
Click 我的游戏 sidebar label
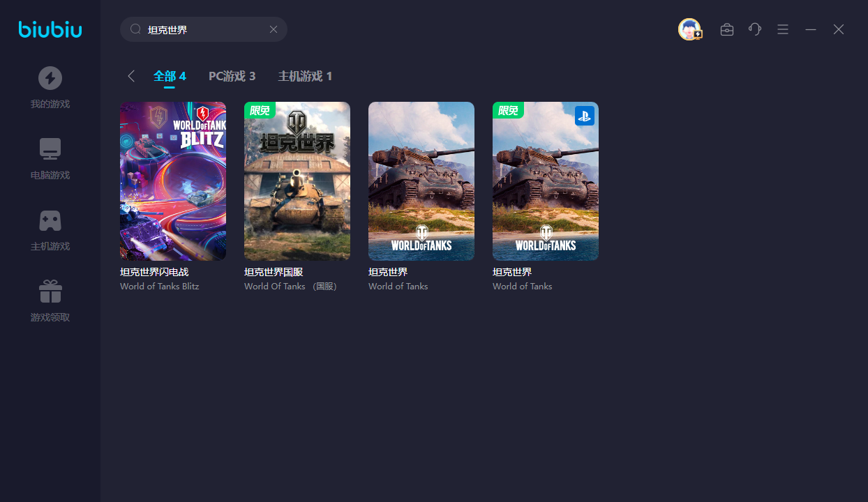coord(50,104)
